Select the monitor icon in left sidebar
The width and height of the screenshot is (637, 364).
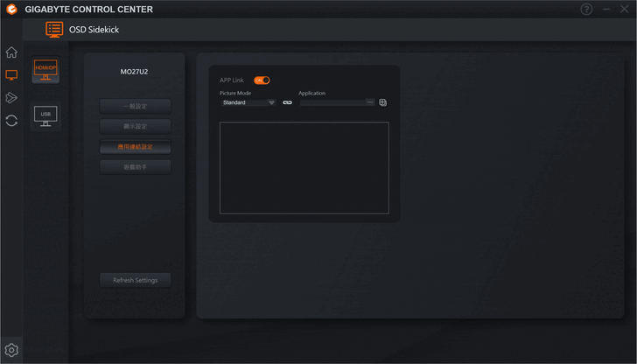click(x=11, y=75)
